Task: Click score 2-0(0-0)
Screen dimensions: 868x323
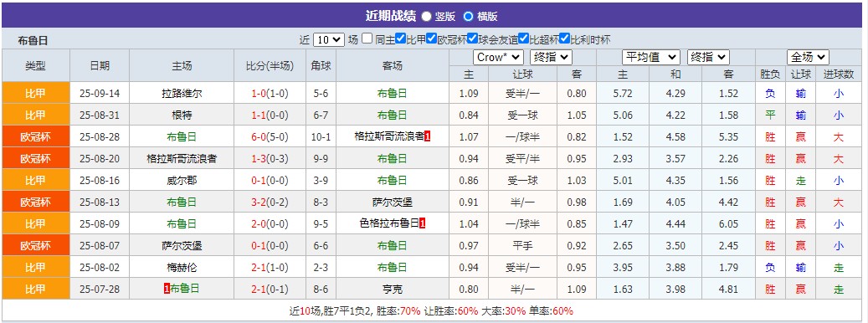Action: tap(270, 224)
